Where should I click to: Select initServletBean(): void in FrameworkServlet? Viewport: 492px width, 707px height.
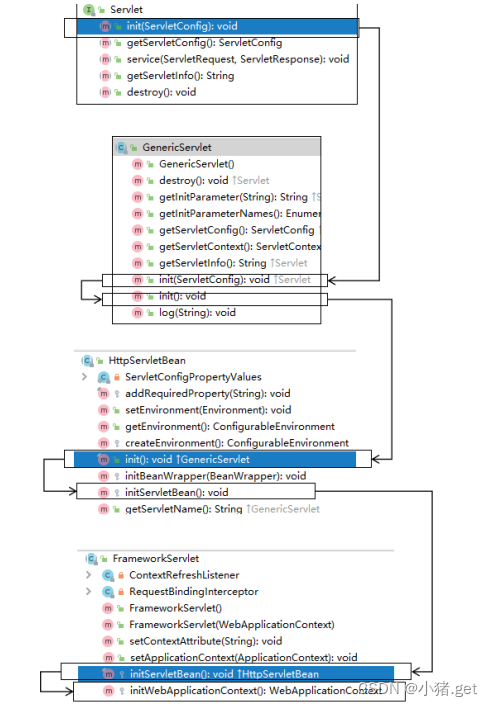click(236, 674)
